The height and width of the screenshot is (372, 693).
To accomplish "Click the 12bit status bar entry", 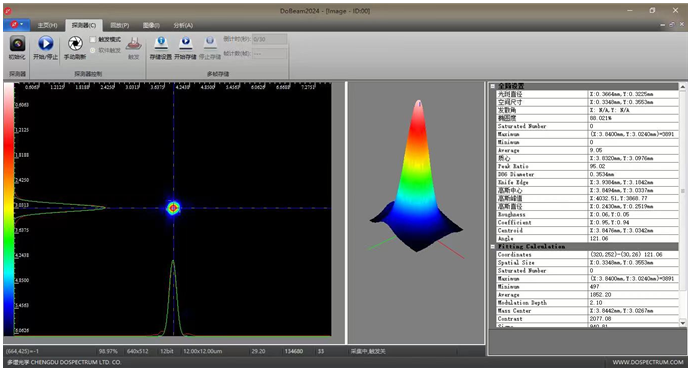I will pyautogui.click(x=167, y=351).
